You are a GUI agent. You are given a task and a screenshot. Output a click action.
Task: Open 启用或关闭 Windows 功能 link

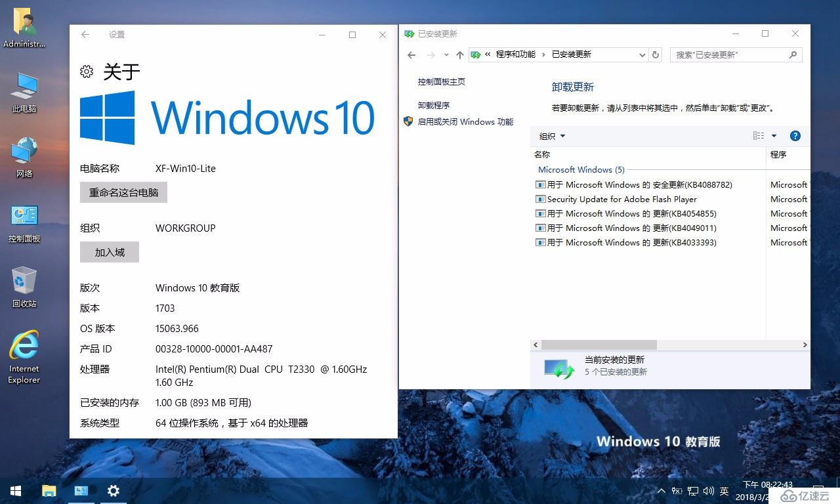pyautogui.click(x=465, y=122)
